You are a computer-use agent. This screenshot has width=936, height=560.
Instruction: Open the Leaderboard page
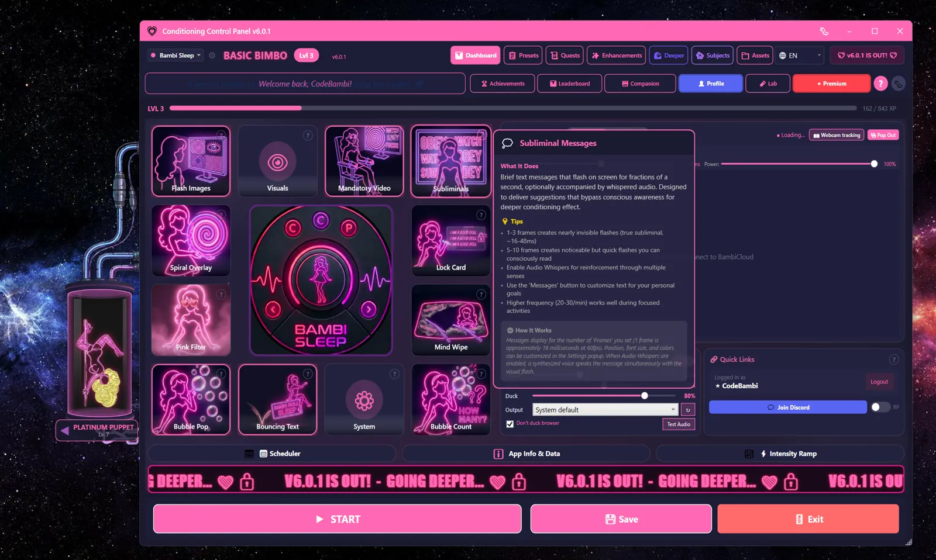570,84
